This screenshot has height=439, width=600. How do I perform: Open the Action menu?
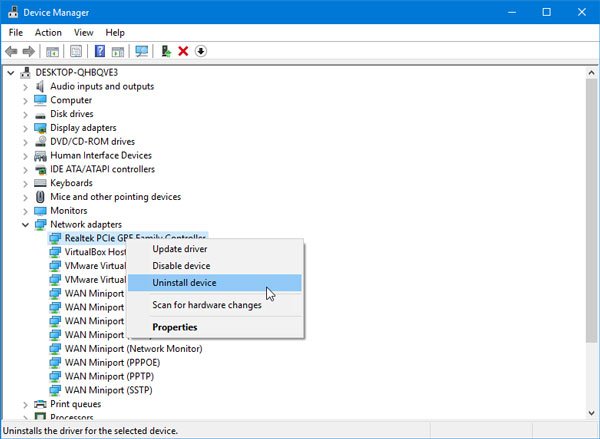click(48, 32)
